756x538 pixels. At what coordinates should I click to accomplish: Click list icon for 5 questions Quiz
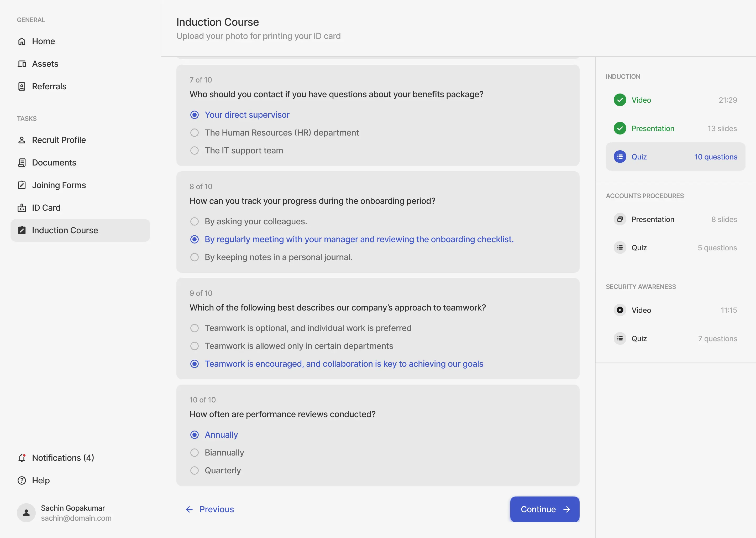point(620,248)
